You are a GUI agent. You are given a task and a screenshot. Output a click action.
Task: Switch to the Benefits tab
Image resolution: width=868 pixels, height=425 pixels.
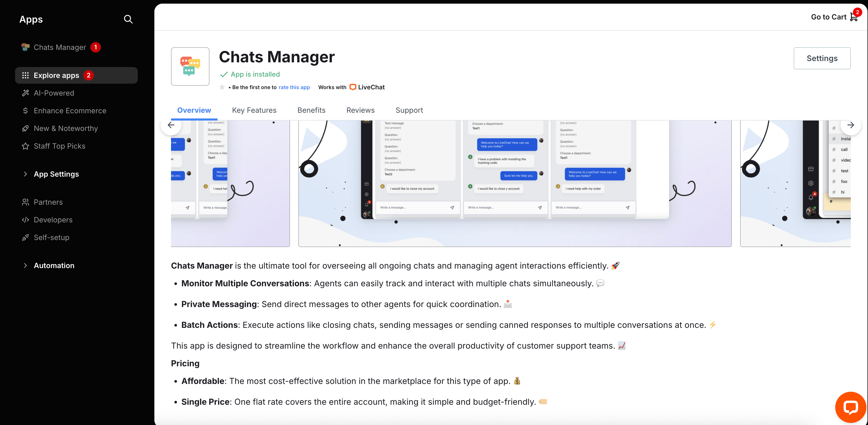(311, 110)
